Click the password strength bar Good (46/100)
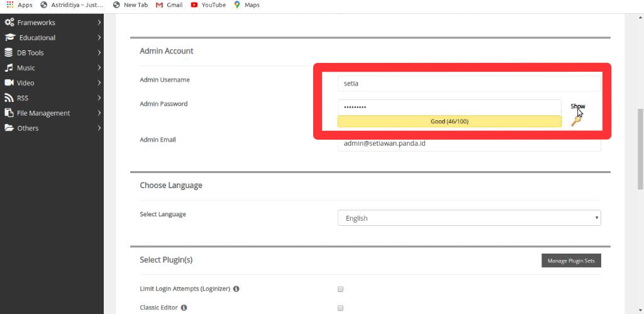 click(449, 121)
